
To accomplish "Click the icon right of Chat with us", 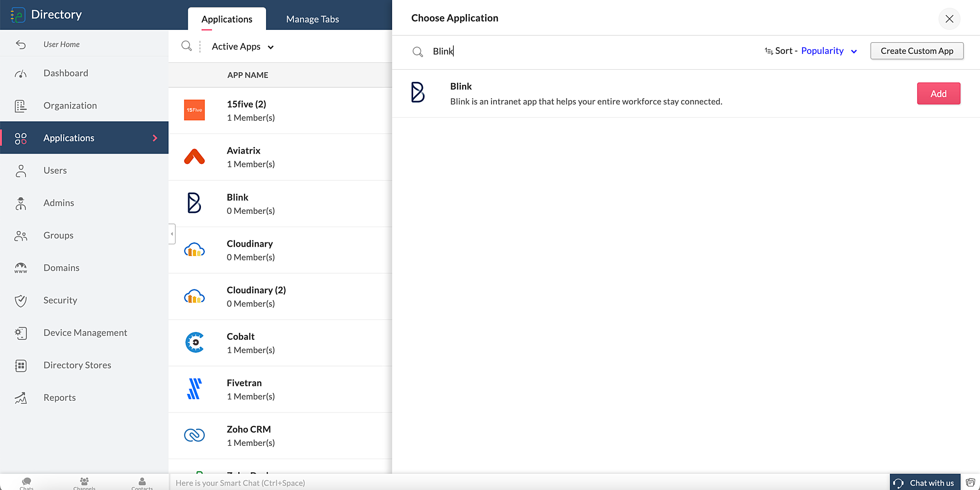I will [x=970, y=483].
